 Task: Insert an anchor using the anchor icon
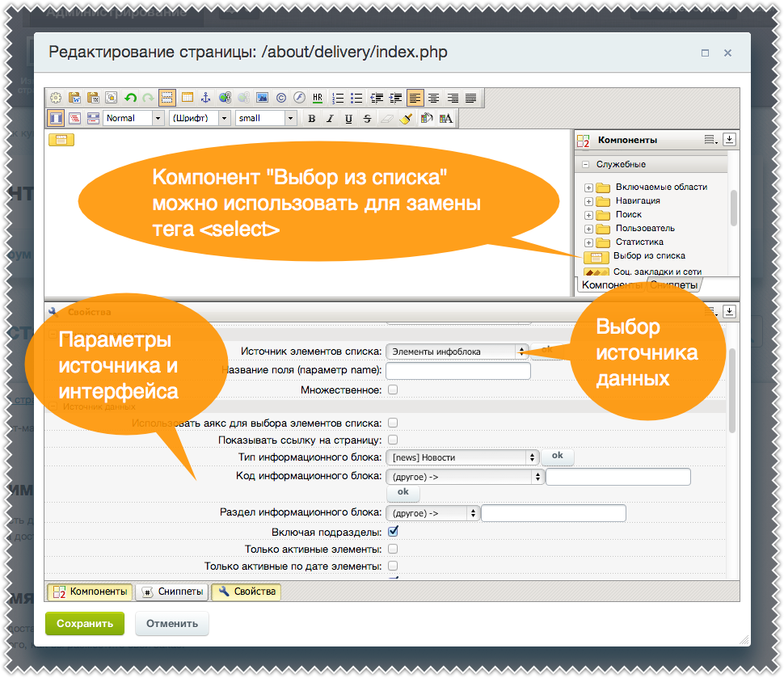click(206, 98)
